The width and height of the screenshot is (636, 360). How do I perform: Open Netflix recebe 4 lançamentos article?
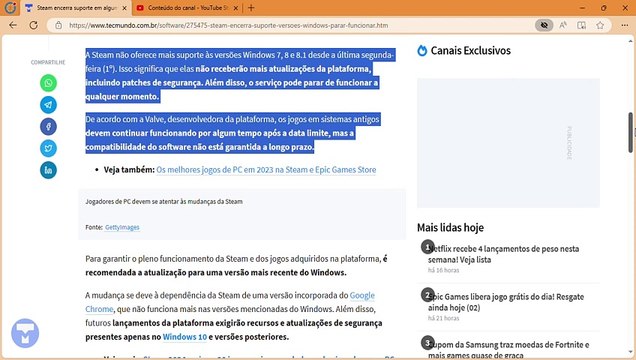503,254
